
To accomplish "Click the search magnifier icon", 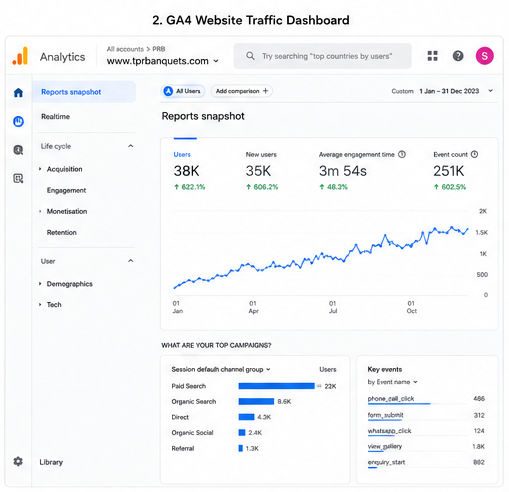I will [250, 56].
